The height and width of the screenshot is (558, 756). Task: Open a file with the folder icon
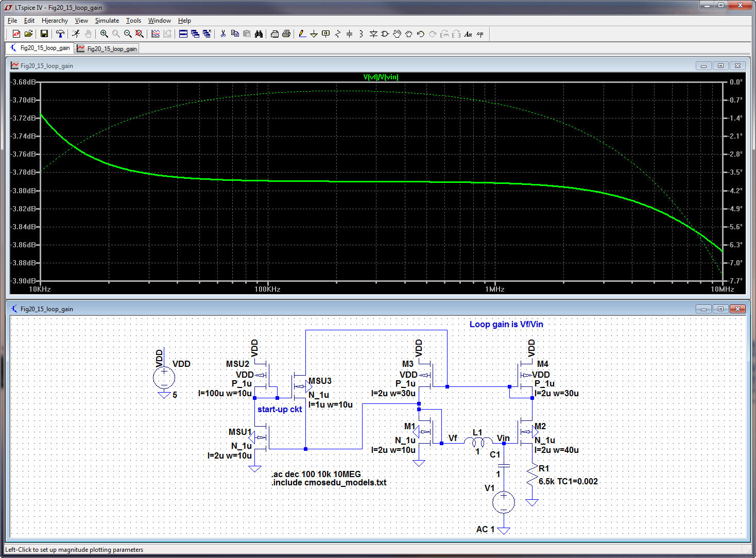point(28,34)
